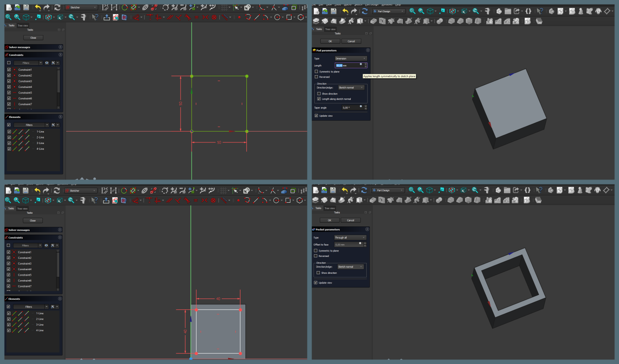
Task: Click the Save icon in bottom-right Part Design window
Action: click(333, 190)
